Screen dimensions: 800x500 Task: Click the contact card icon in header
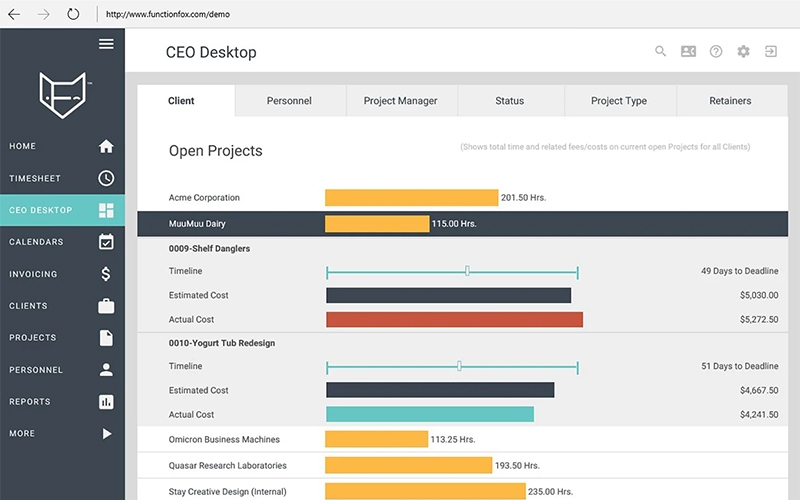(688, 52)
